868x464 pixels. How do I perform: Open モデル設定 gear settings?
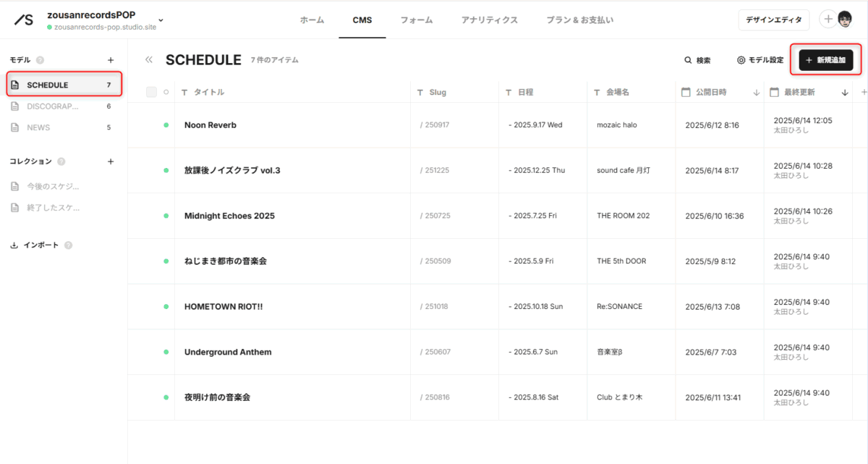click(x=741, y=61)
